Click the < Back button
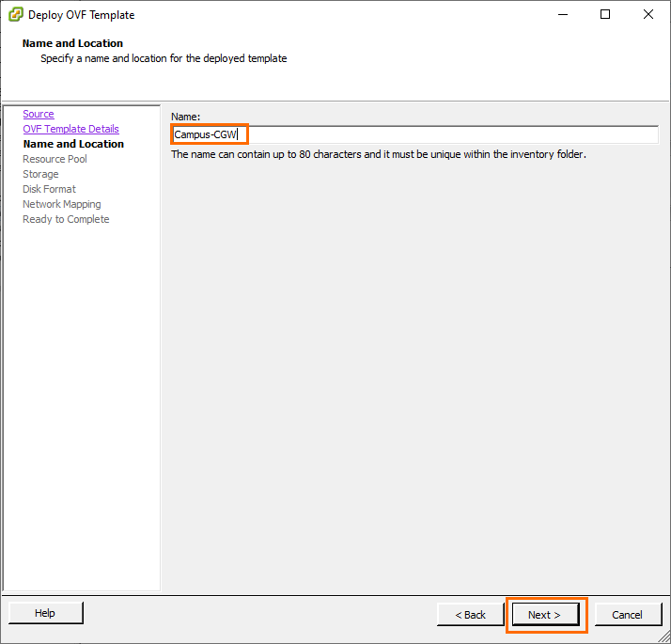671x644 pixels. (x=471, y=615)
